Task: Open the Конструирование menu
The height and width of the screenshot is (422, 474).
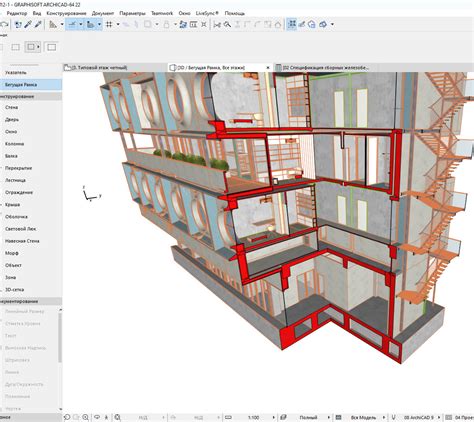Action: tap(66, 13)
